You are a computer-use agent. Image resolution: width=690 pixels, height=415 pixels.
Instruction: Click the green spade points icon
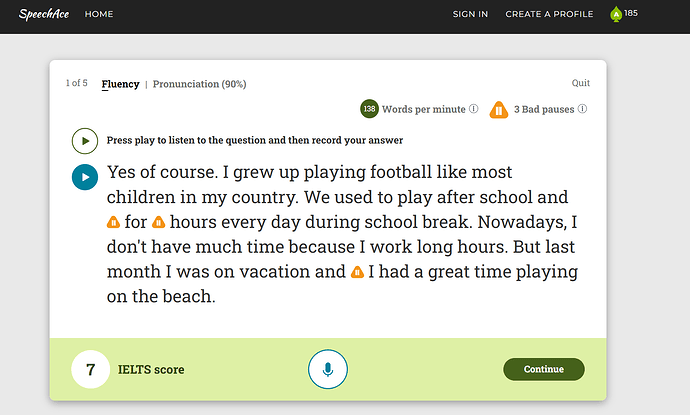(615, 14)
